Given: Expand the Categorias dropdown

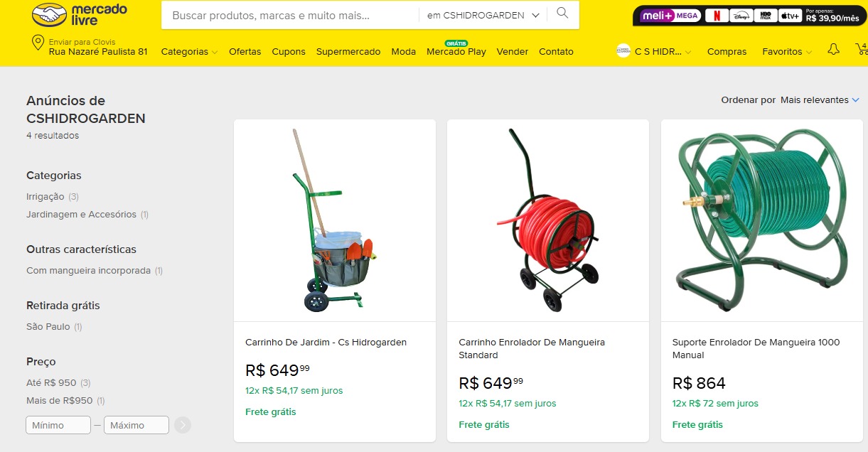Looking at the screenshot, I should [x=189, y=51].
